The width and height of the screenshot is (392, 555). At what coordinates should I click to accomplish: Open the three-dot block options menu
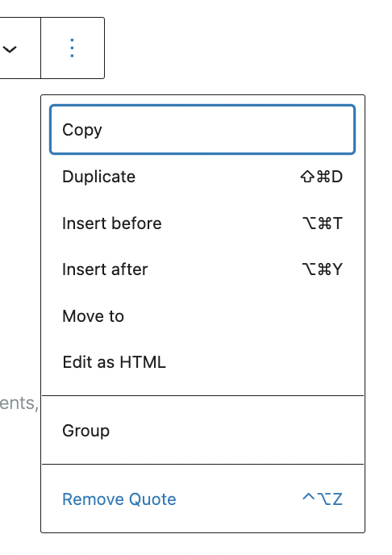72,48
